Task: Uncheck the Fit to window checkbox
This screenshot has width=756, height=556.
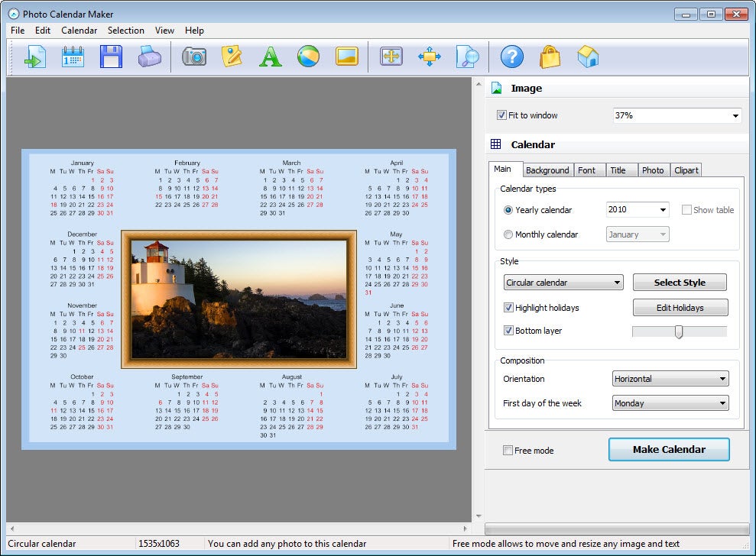Action: coord(501,115)
